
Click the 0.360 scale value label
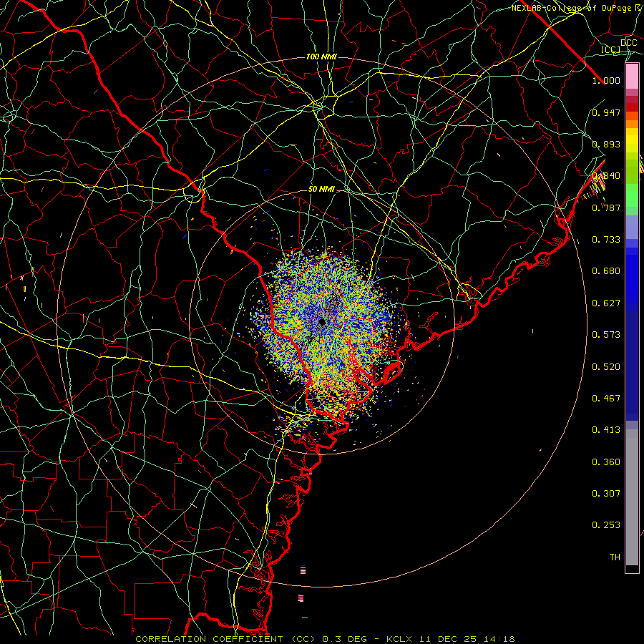[x=606, y=462]
